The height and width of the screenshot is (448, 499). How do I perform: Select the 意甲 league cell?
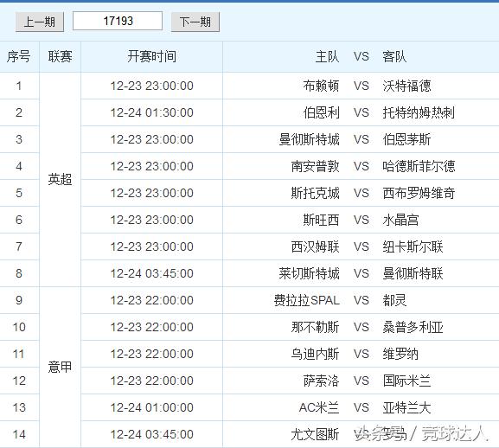point(61,368)
